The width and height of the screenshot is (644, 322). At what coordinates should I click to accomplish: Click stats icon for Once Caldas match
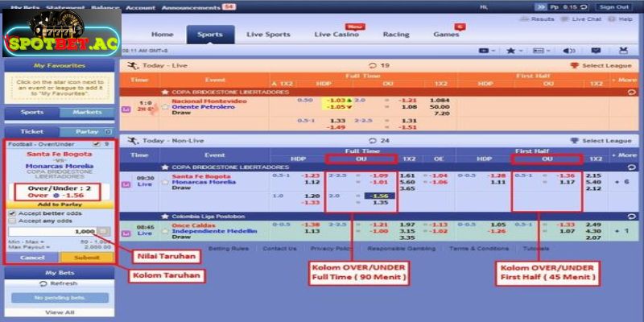coord(126,233)
